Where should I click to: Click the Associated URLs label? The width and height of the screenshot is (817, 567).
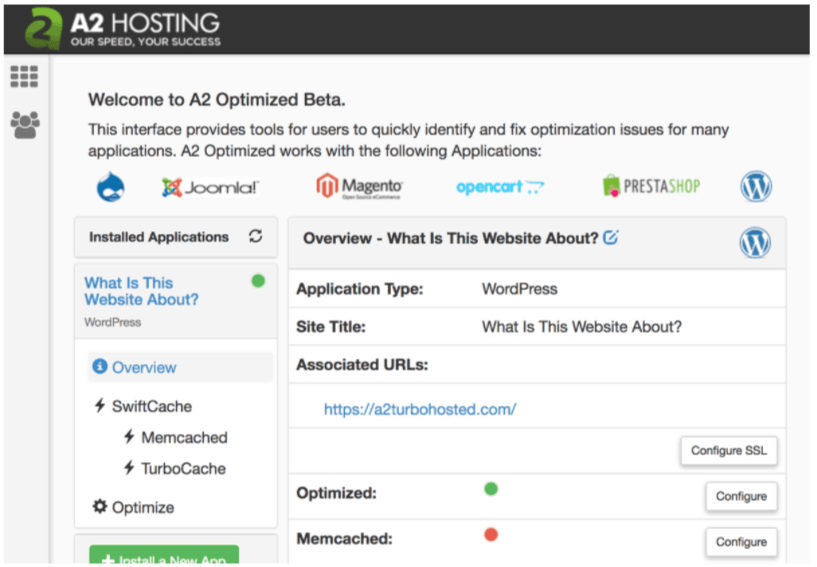pyautogui.click(x=362, y=365)
